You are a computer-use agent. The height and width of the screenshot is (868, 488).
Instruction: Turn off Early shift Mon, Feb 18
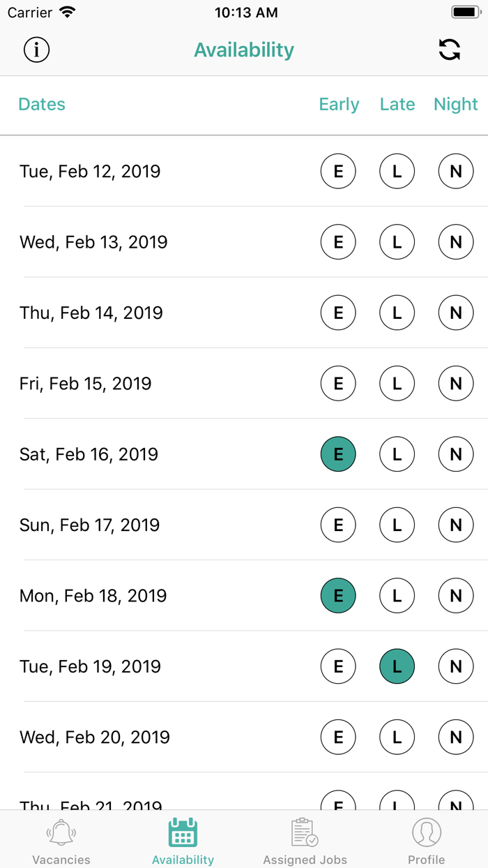(338, 596)
